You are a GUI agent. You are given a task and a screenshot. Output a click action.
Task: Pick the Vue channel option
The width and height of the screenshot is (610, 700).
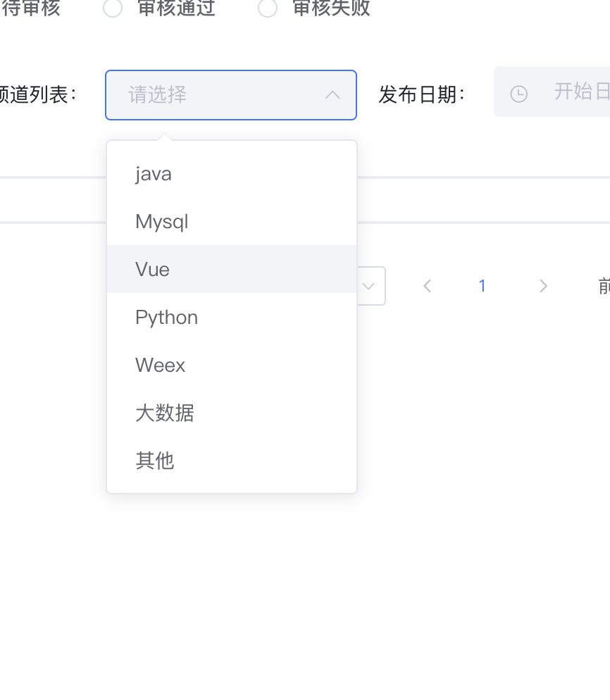click(153, 269)
